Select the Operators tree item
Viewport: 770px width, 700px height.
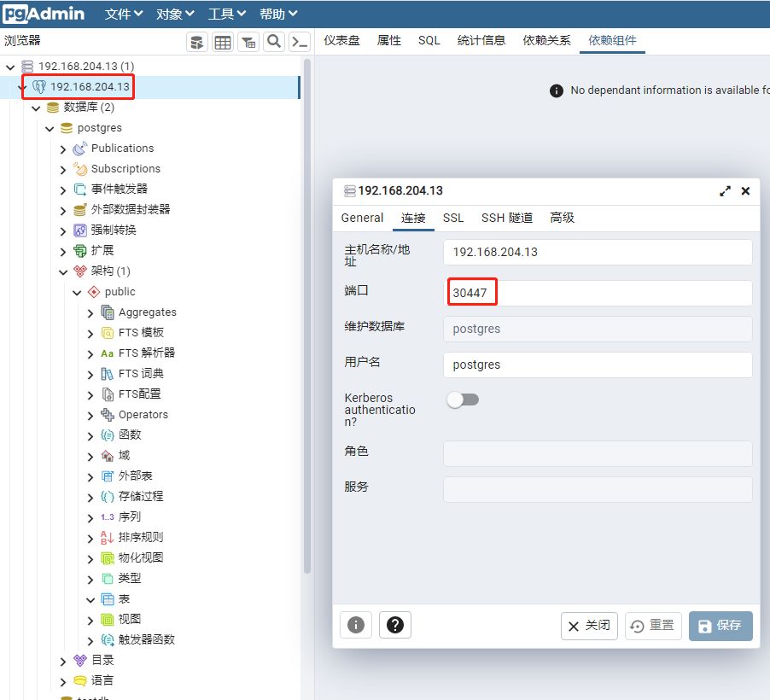[143, 415]
